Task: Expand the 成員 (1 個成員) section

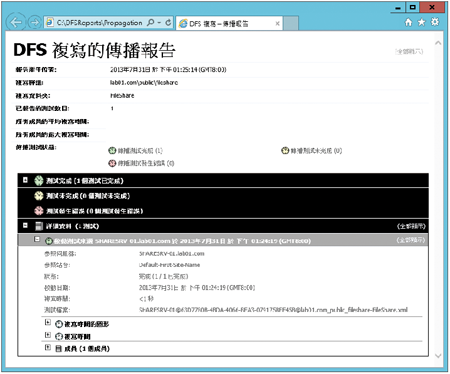Action: [x=48, y=347]
